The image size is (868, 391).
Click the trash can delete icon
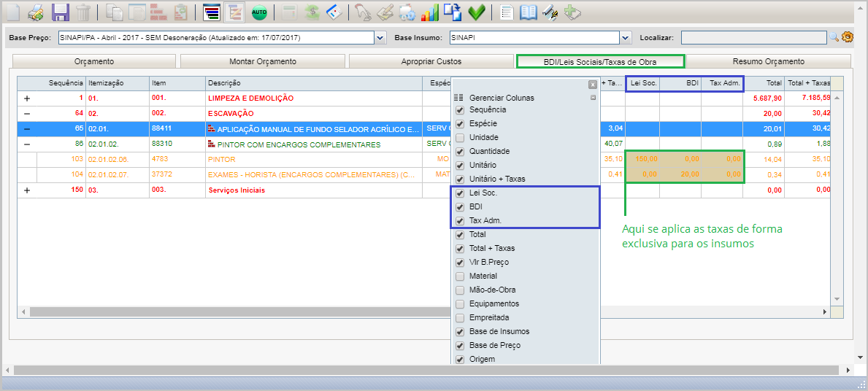pos(83,12)
